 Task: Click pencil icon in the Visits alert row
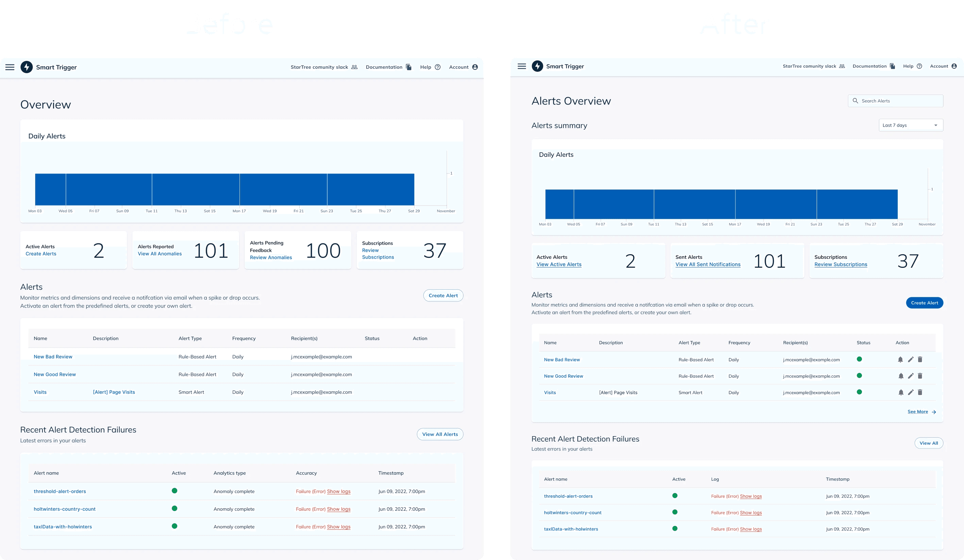tap(911, 393)
